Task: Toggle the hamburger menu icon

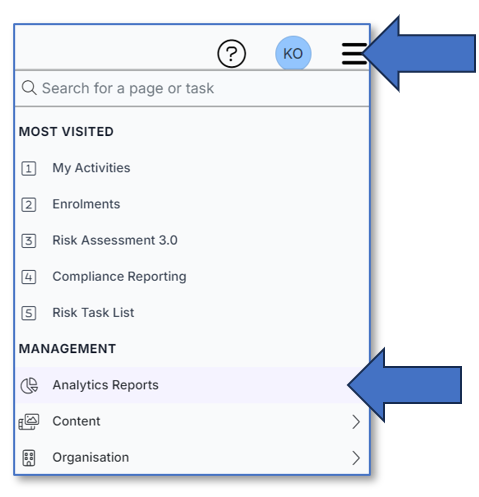Action: tap(354, 53)
